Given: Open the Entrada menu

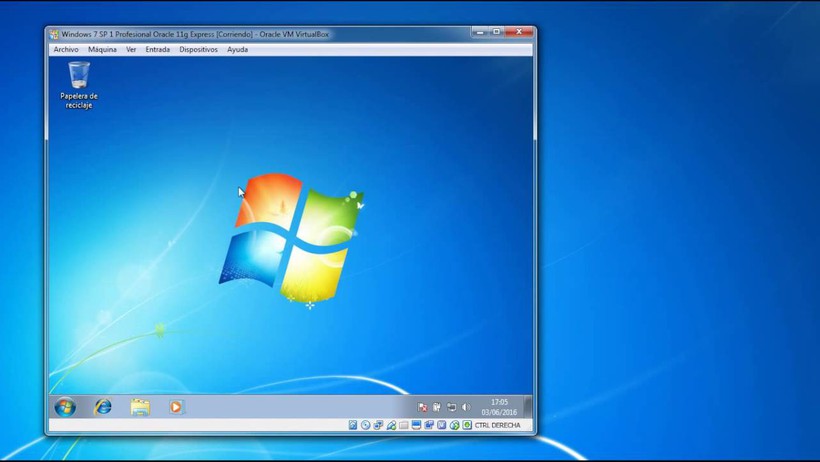Looking at the screenshot, I should click(x=157, y=49).
